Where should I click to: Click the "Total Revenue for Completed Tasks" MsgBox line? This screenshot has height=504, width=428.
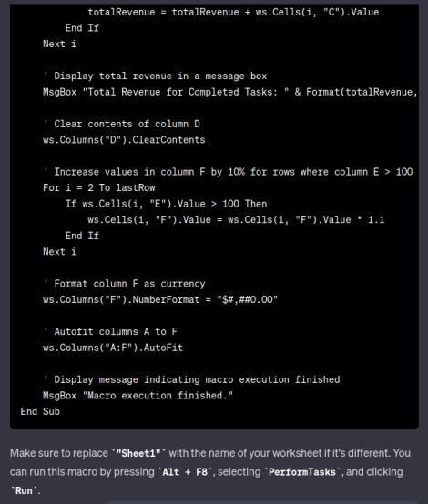pyautogui.click(x=229, y=92)
